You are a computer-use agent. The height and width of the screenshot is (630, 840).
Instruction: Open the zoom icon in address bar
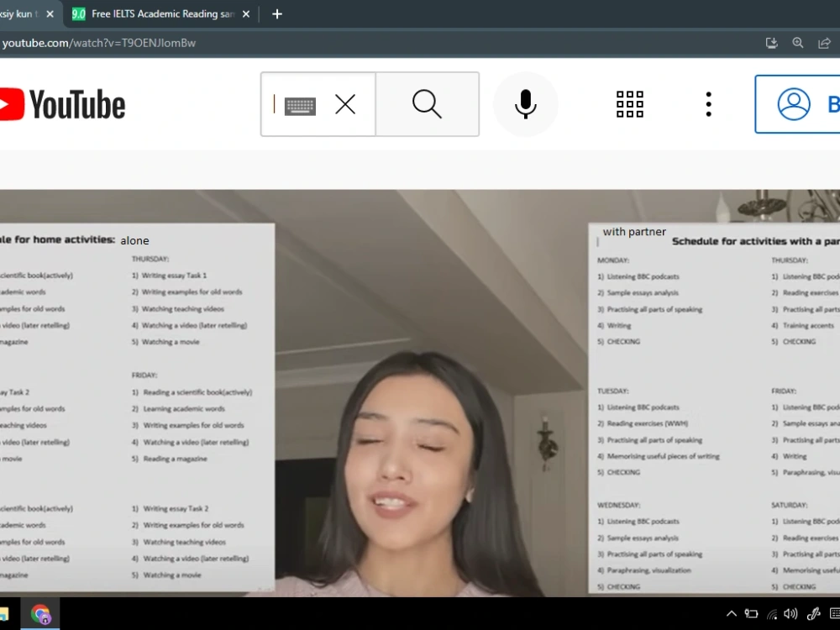coord(798,43)
